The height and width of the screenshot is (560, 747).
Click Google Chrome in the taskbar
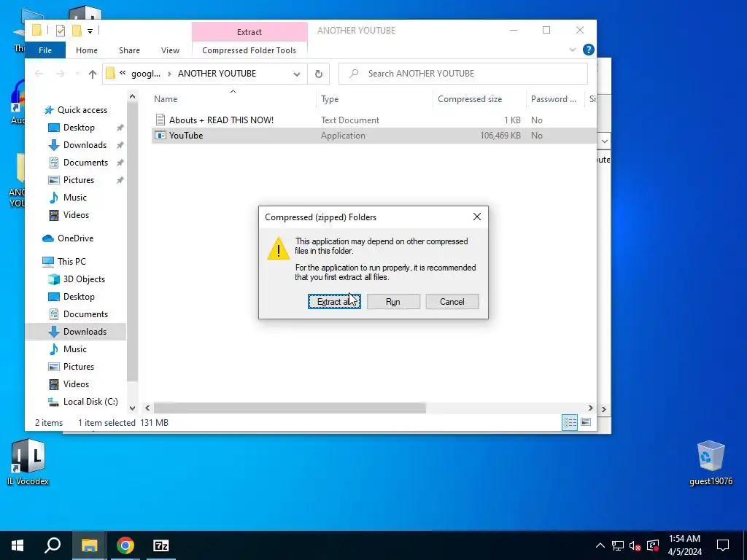pyautogui.click(x=125, y=545)
